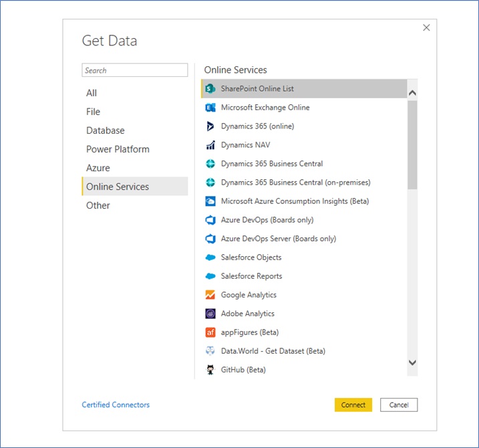This screenshot has height=448, width=479.
Task: Click the Salesforce Reports cloud icon
Action: click(x=210, y=276)
